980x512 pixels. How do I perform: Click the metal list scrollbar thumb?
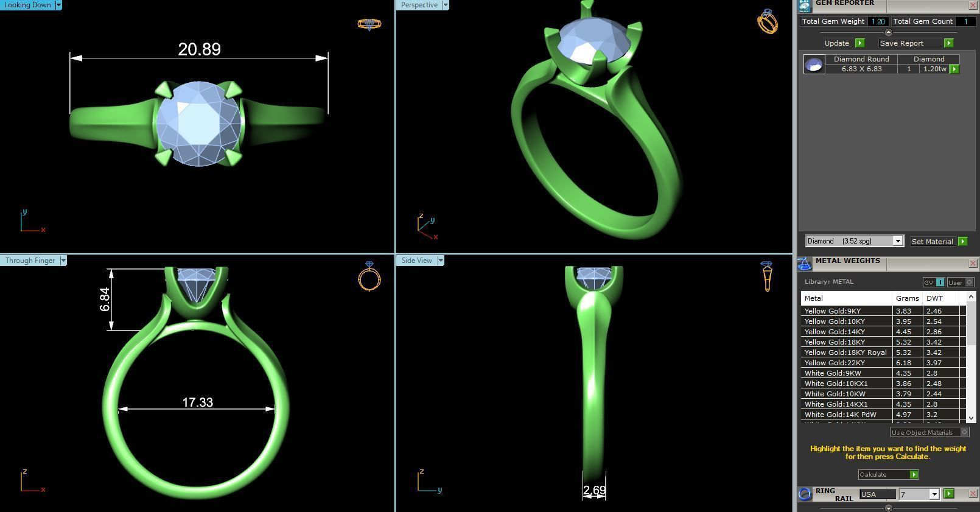click(971, 323)
